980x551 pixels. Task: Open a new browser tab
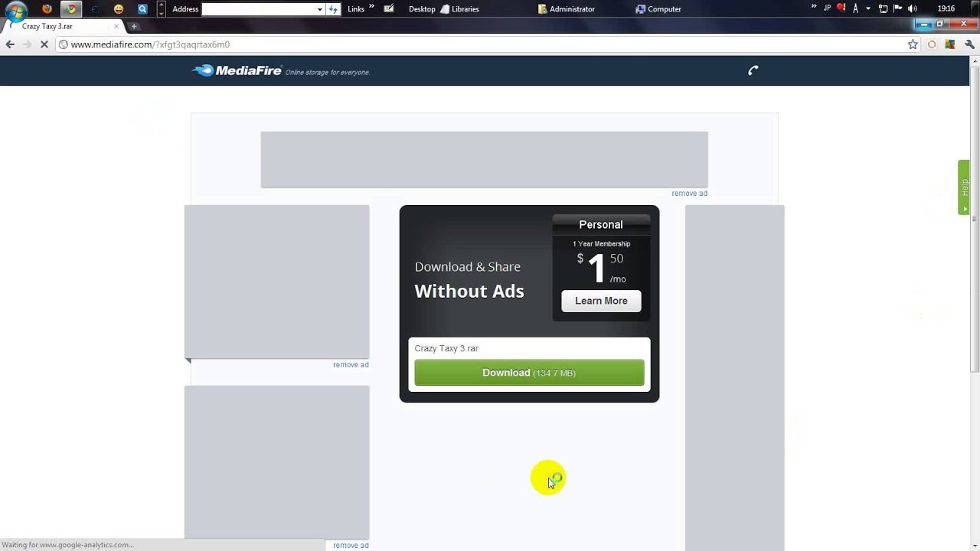[134, 26]
